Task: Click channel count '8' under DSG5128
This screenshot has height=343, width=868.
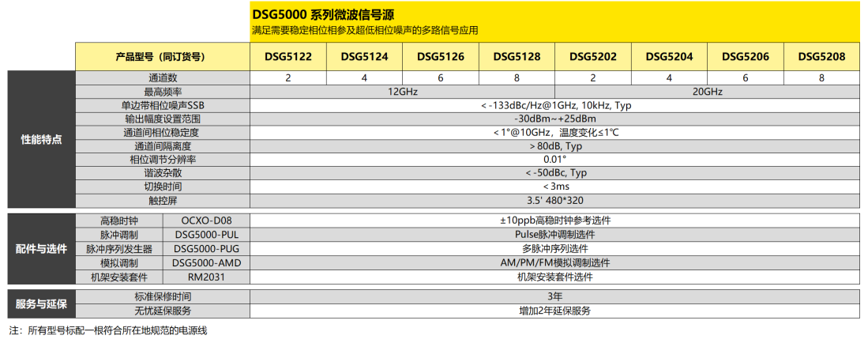Action: pyautogui.click(x=517, y=77)
